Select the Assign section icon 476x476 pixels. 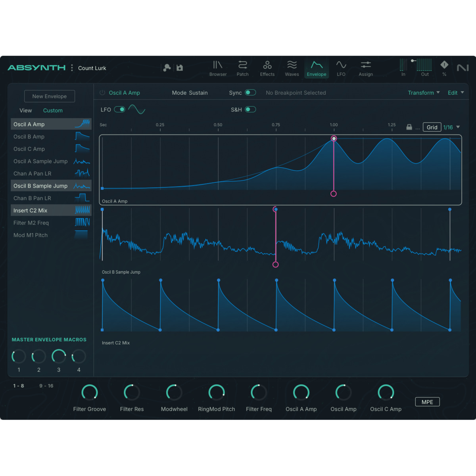pos(365,68)
